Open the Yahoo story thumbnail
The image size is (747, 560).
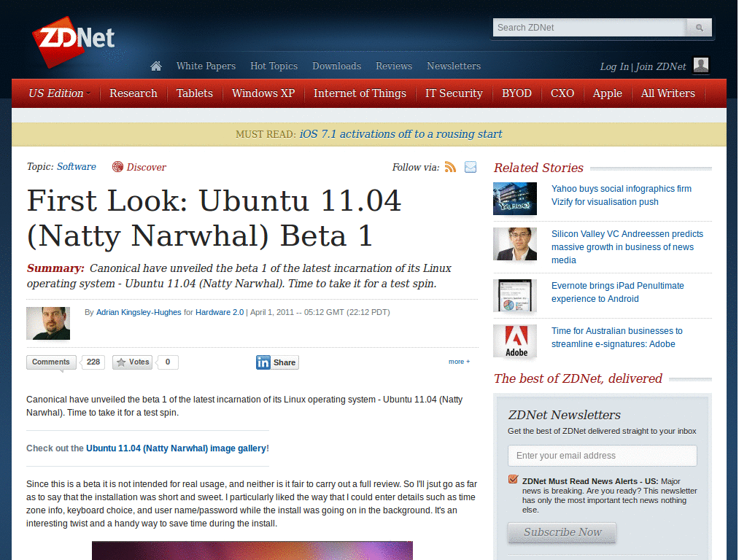515,198
